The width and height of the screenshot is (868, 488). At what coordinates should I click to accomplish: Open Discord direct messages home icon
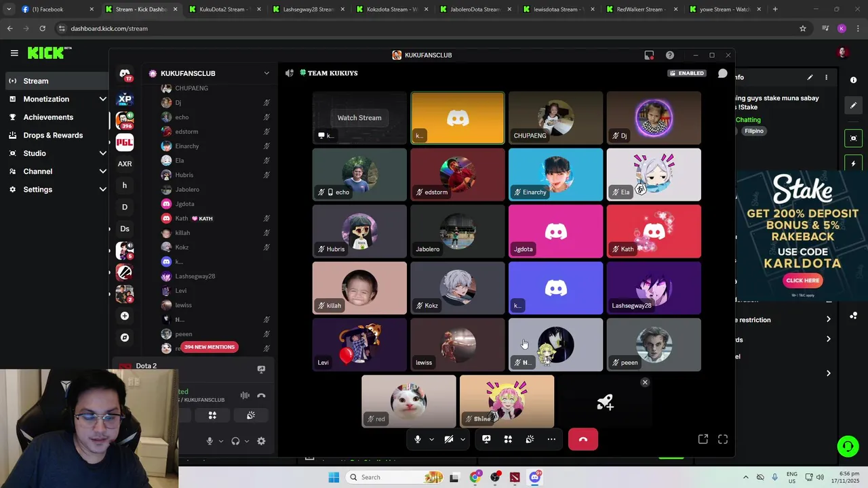click(125, 74)
